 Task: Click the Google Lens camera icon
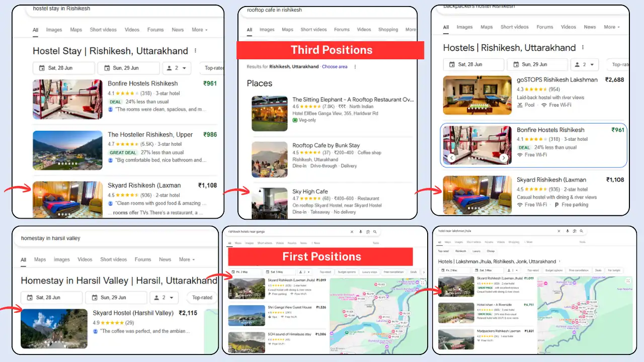click(x=575, y=231)
